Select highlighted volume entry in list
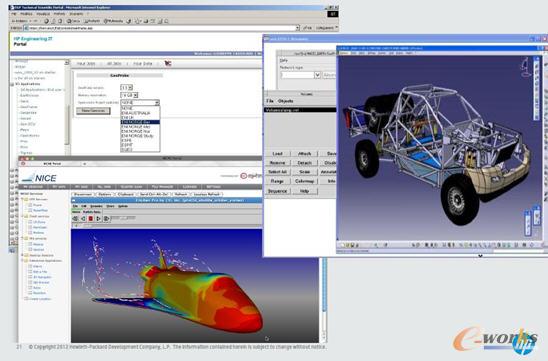This screenshot has height=361, width=548. click(x=300, y=110)
